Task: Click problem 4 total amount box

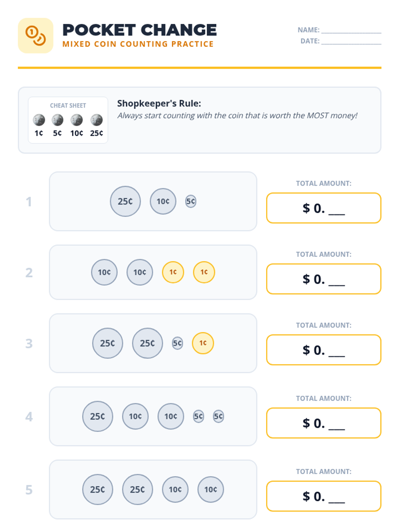Action: pyautogui.click(x=324, y=423)
